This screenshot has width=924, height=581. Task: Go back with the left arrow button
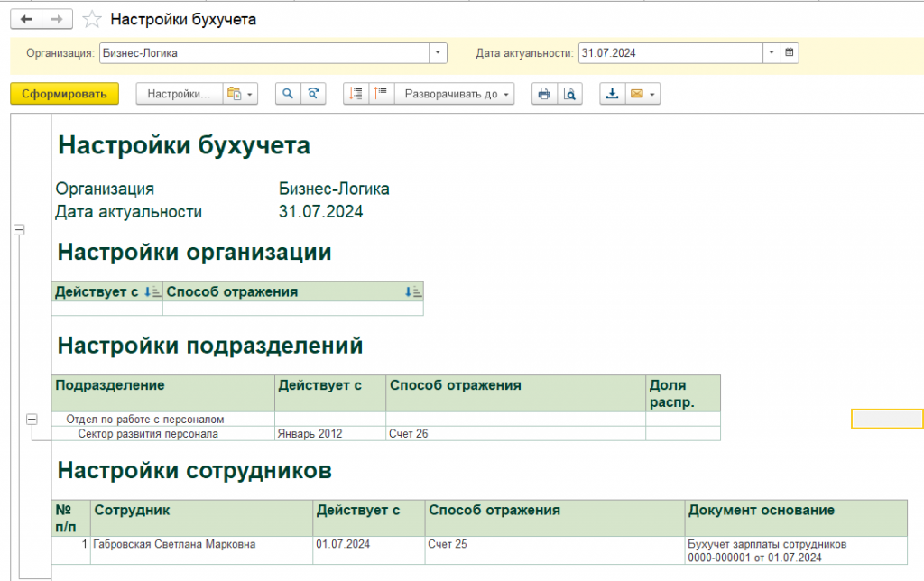tap(26, 20)
